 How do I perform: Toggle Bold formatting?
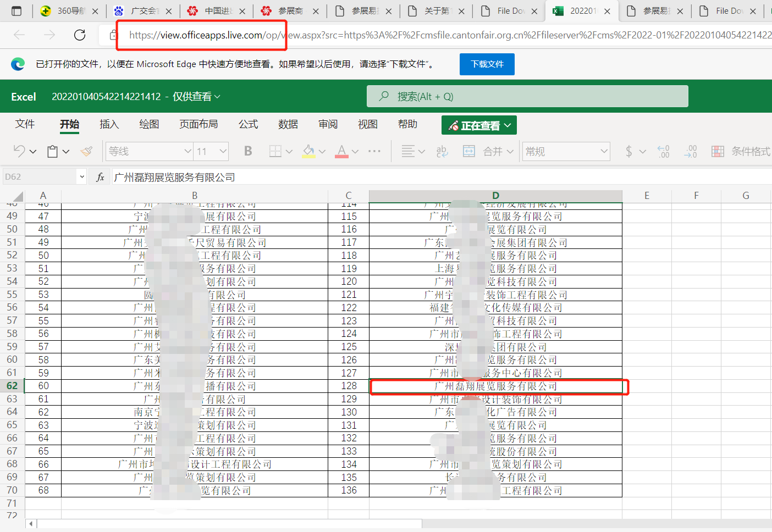(x=248, y=151)
